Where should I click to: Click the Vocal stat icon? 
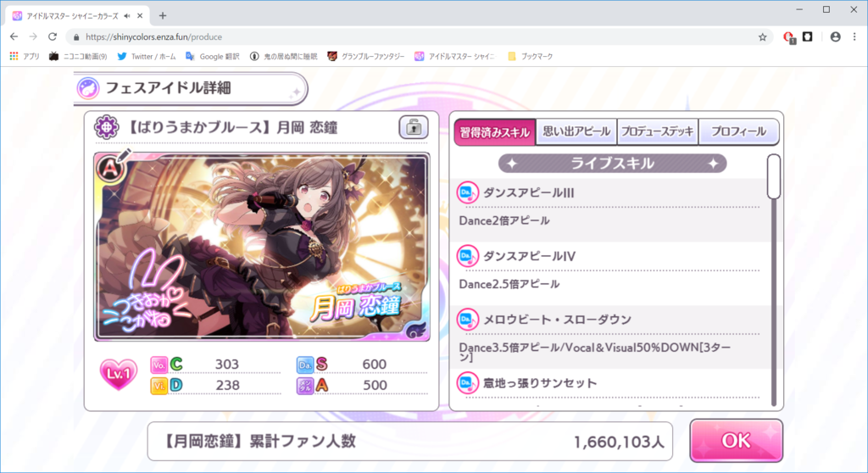click(159, 364)
